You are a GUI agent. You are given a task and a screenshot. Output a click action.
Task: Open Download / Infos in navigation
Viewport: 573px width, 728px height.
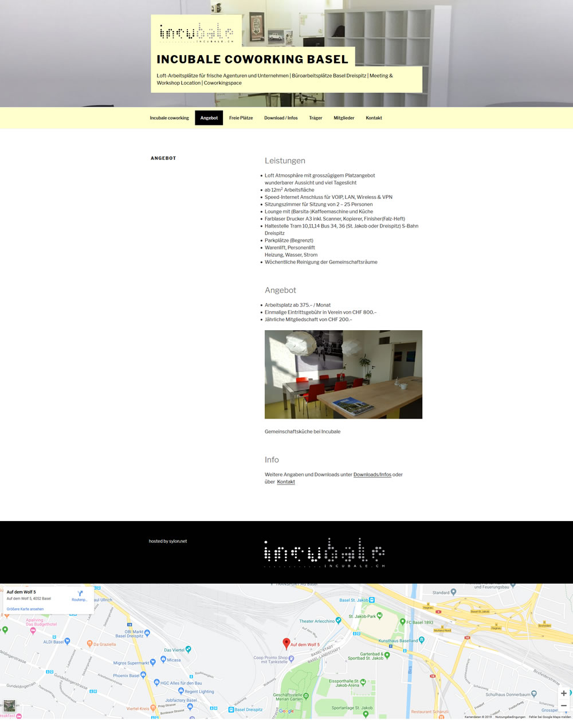click(281, 118)
